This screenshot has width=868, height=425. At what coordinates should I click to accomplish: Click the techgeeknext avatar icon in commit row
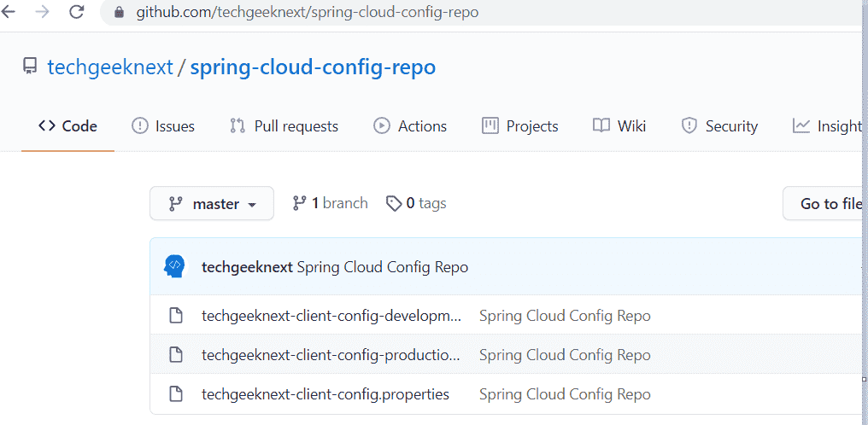click(x=174, y=266)
